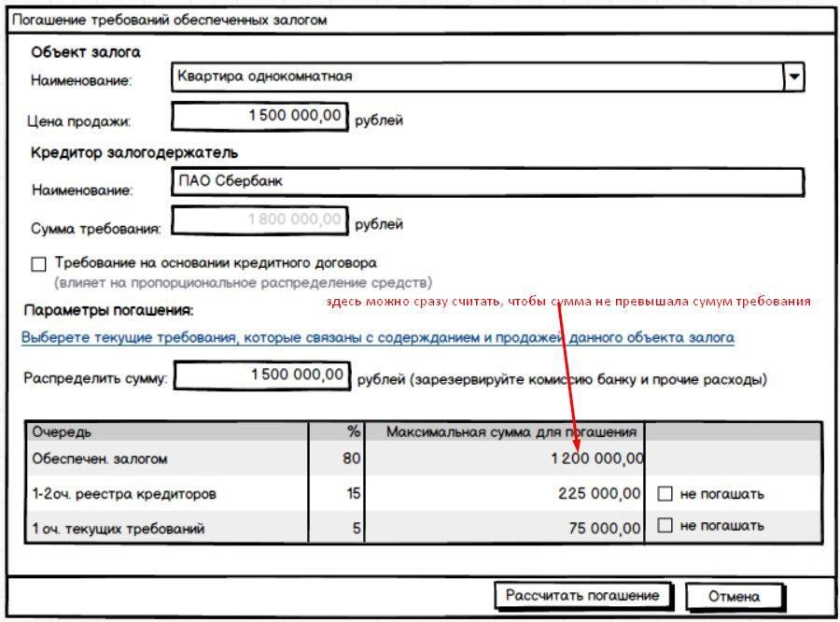Viewport: 840px width, 622px height.
Task: Click the percent cell showing 15
Action: [336, 494]
